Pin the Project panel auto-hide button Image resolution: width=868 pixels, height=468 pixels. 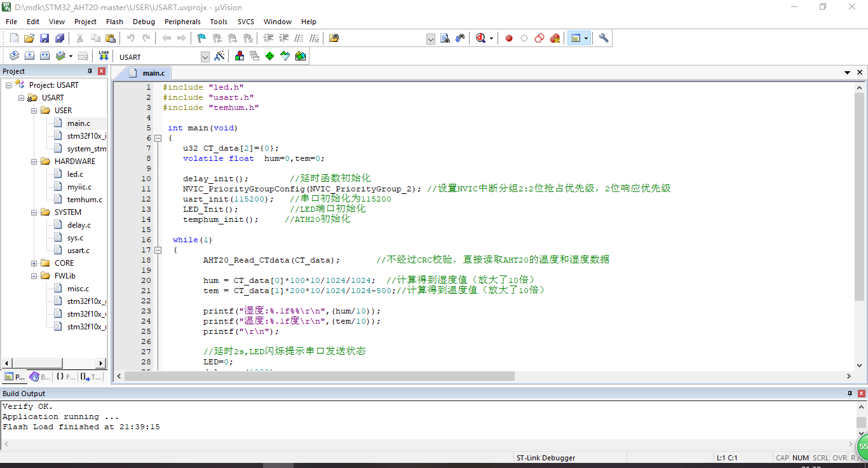(x=90, y=71)
